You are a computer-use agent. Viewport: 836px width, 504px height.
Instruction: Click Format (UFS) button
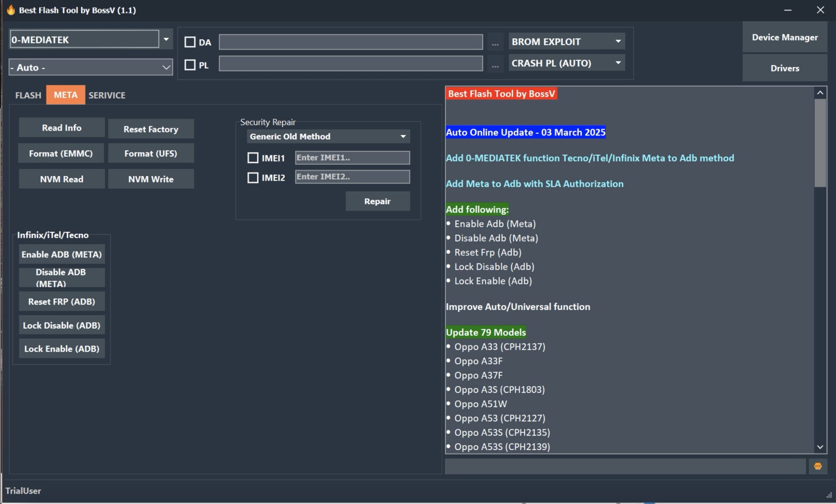[x=151, y=153]
